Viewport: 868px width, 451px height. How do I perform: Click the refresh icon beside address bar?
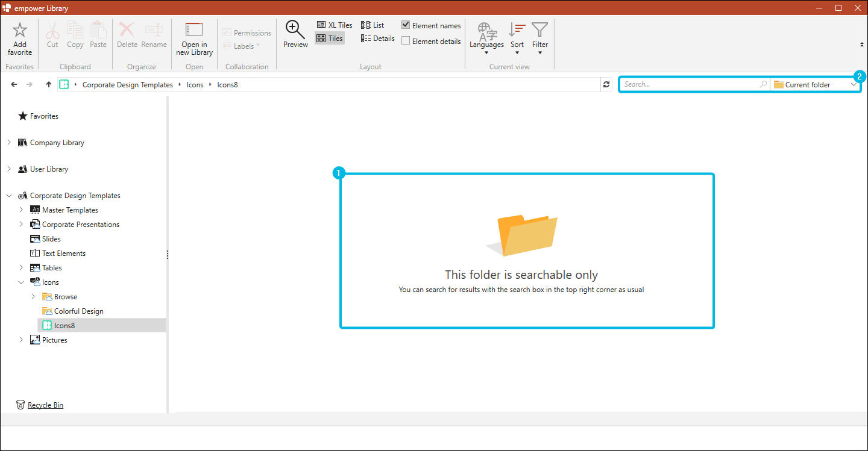click(x=606, y=85)
